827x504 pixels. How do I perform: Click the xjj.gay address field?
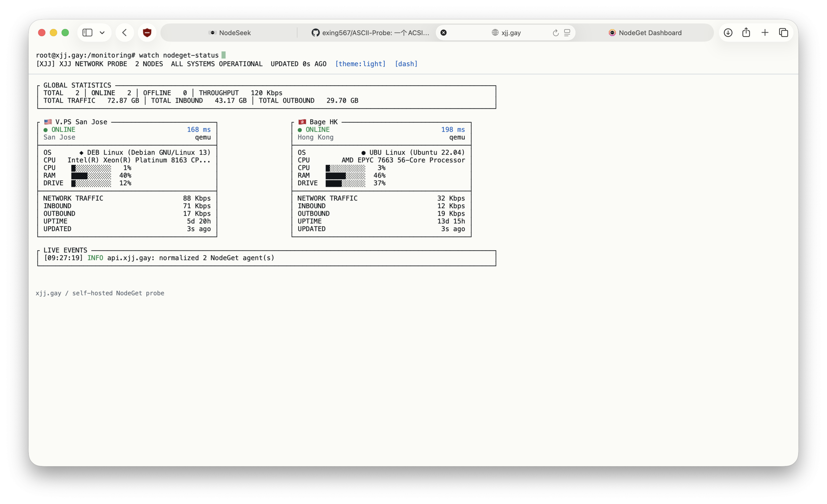[x=506, y=33]
